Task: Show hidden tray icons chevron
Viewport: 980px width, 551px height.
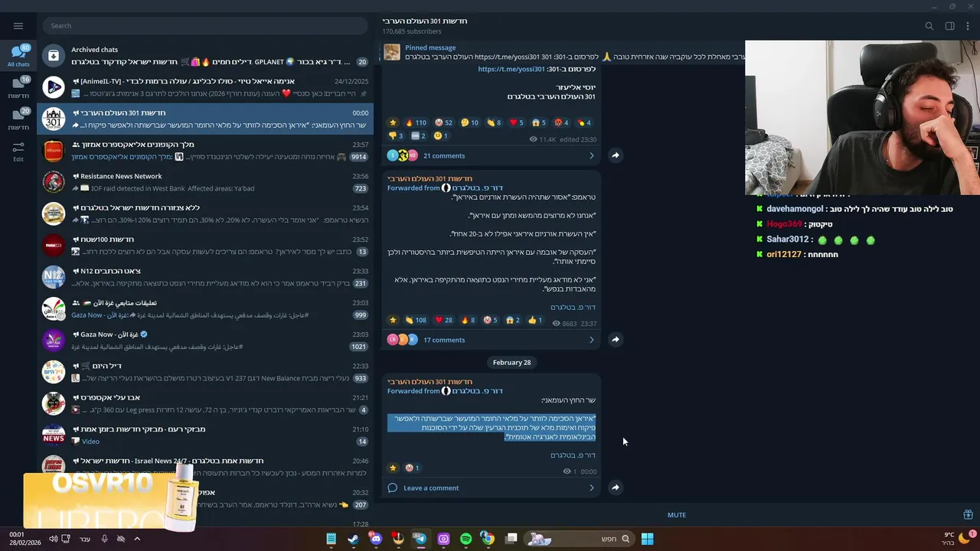Action: coord(137,539)
